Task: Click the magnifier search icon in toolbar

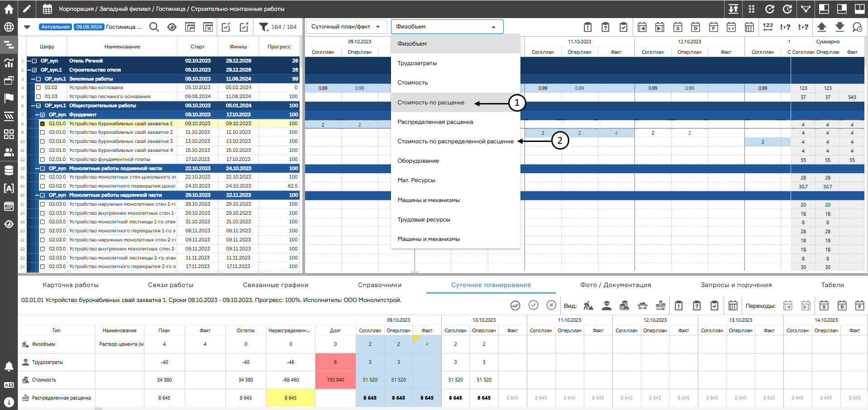Action: click(154, 27)
